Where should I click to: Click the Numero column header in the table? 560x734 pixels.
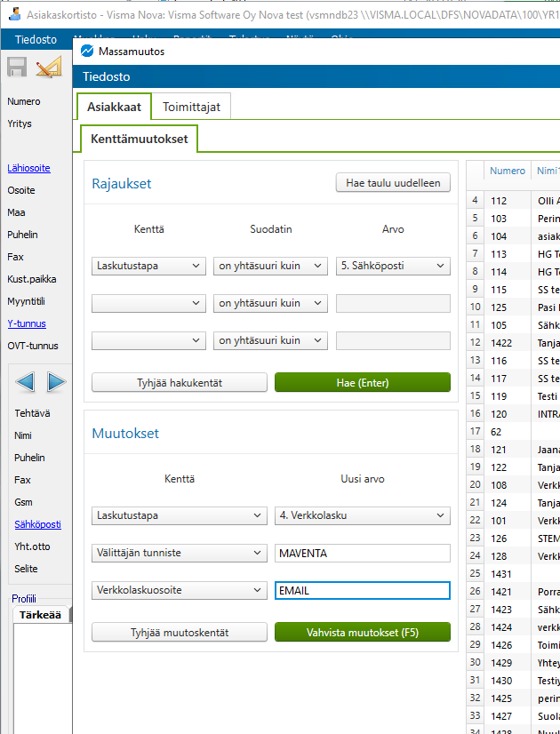click(508, 171)
